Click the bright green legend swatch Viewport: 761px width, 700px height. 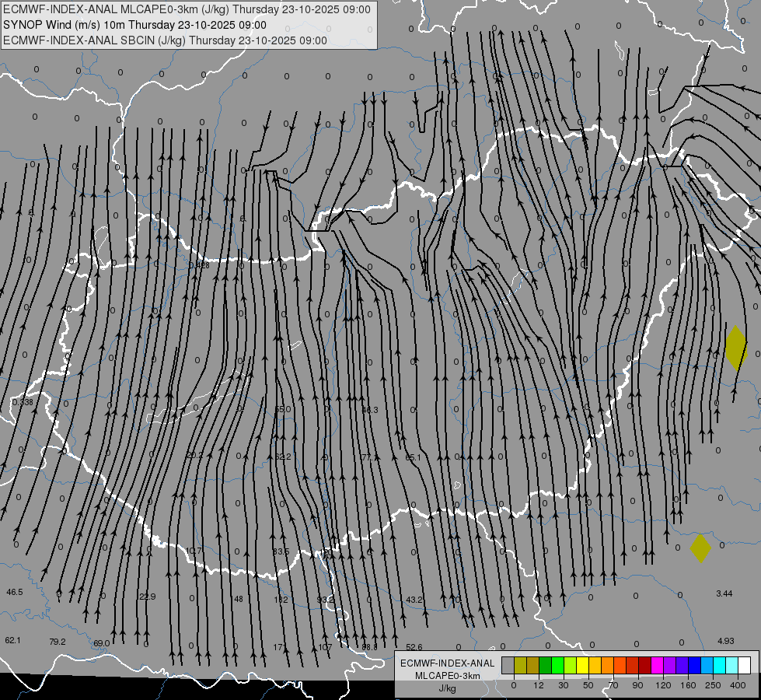click(x=557, y=665)
